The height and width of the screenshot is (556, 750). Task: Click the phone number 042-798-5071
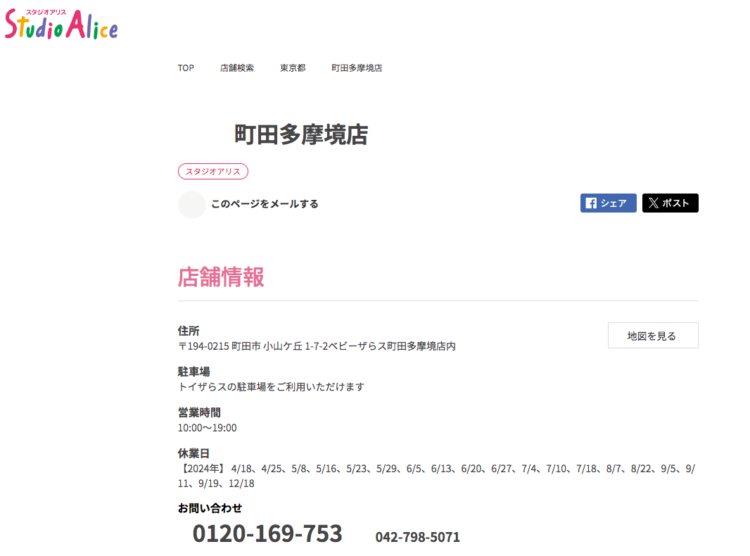coord(418,537)
